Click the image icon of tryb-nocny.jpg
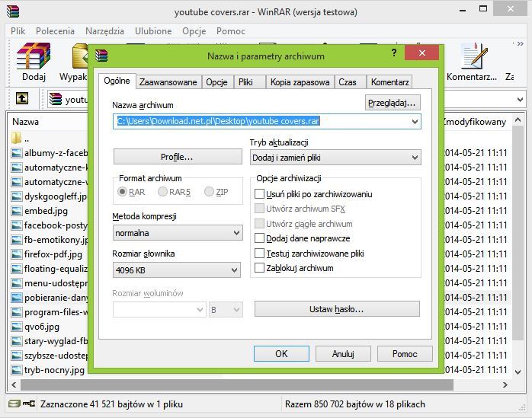The height and width of the screenshot is (418, 532). click(x=16, y=370)
